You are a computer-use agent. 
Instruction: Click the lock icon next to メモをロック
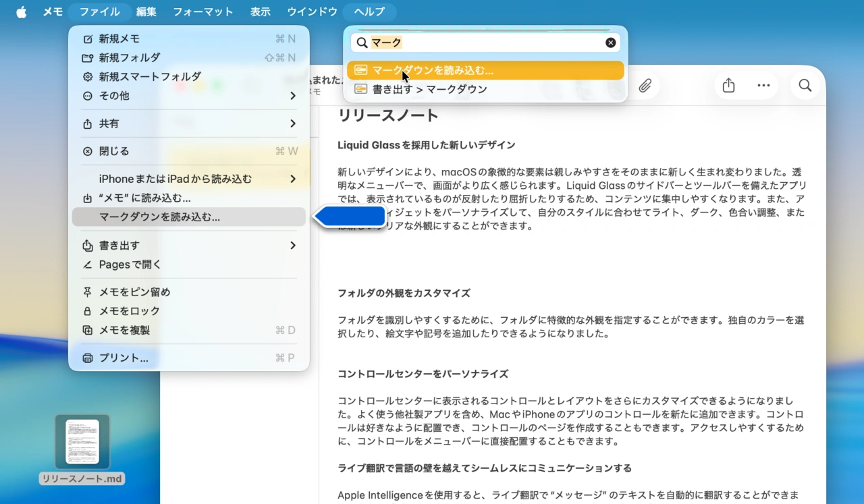pyautogui.click(x=86, y=310)
